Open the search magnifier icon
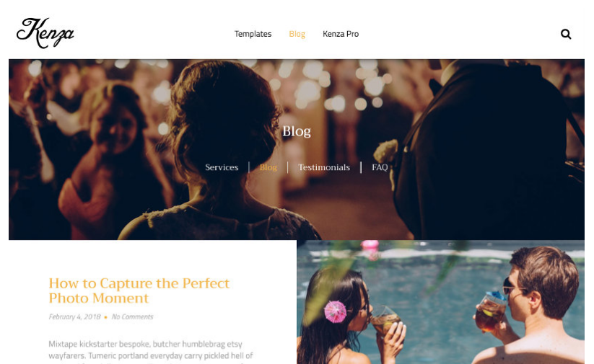Image resolution: width=594 pixels, height=364 pixels. click(x=566, y=34)
